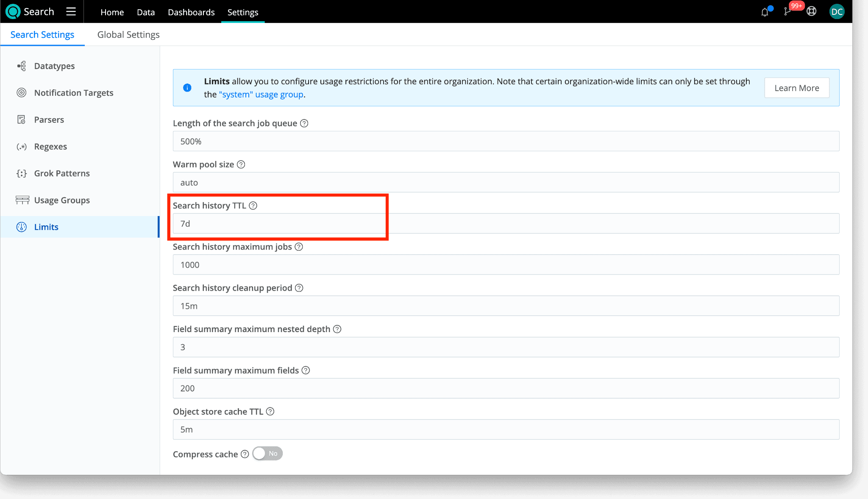Click help icon beside Compress cache

[245, 454]
